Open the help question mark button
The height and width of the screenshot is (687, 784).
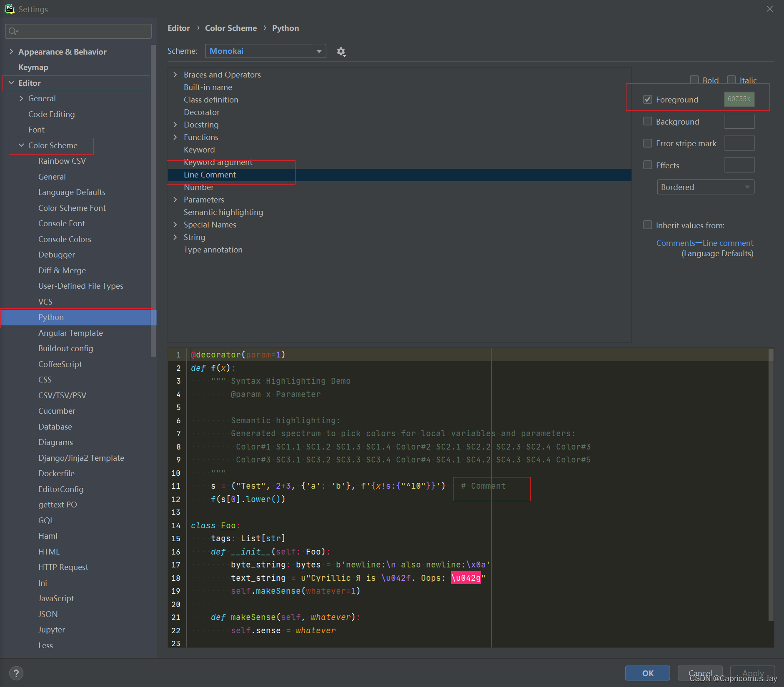[x=16, y=673]
